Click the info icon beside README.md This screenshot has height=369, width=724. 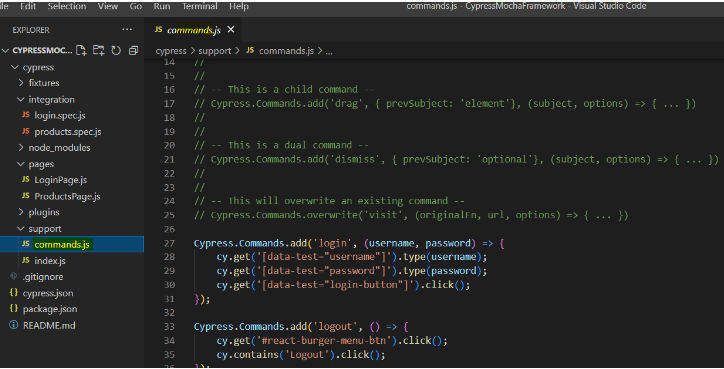pyautogui.click(x=14, y=325)
